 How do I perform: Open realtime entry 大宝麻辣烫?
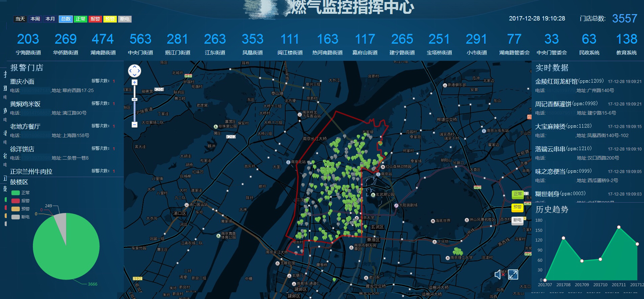click(x=550, y=126)
